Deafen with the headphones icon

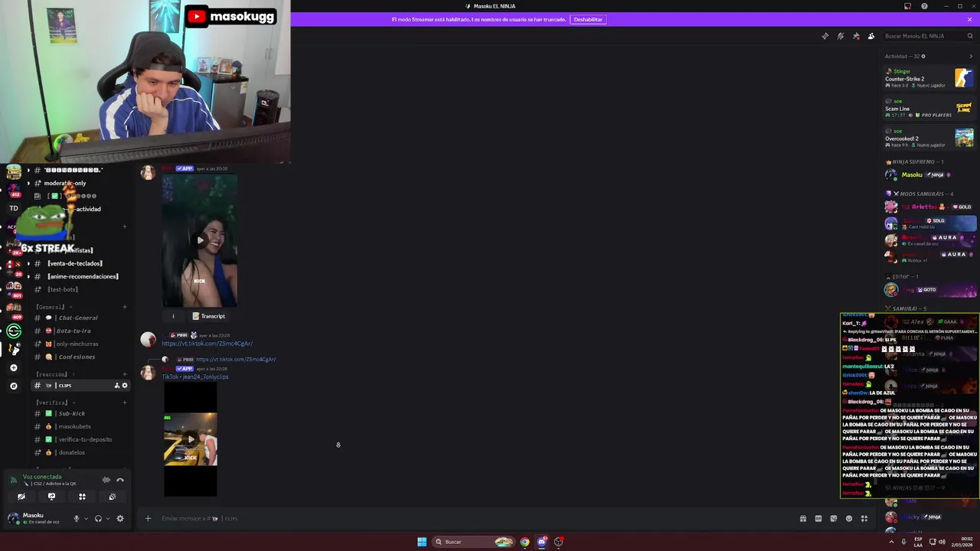pos(98,518)
